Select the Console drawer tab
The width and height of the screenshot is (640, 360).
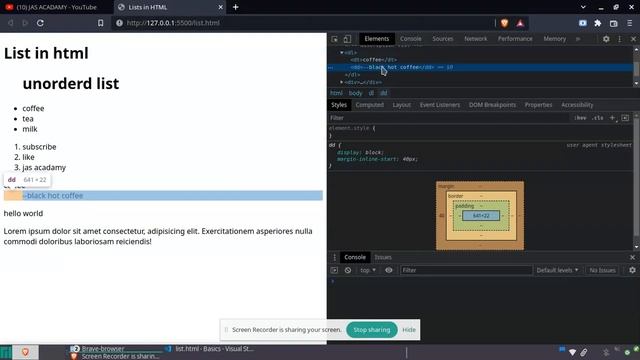coord(355,257)
